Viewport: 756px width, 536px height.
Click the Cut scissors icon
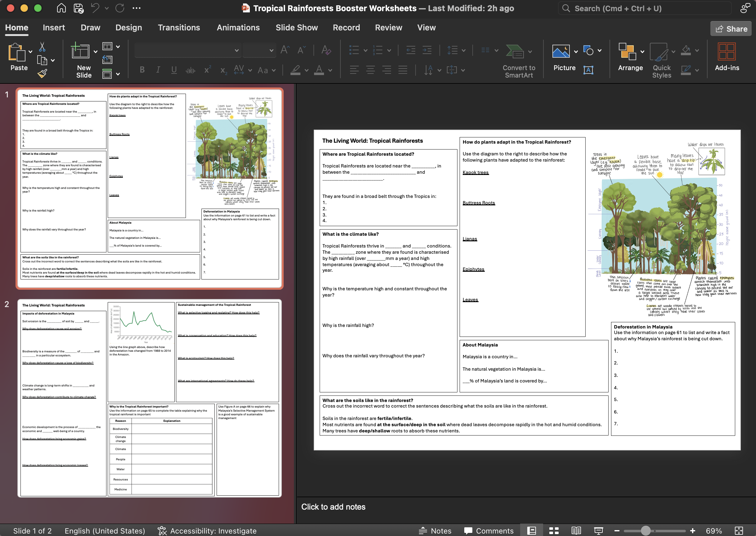(x=42, y=47)
